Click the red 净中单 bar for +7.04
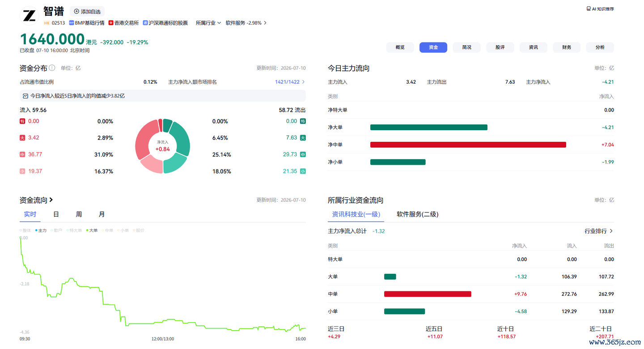 [468, 145]
